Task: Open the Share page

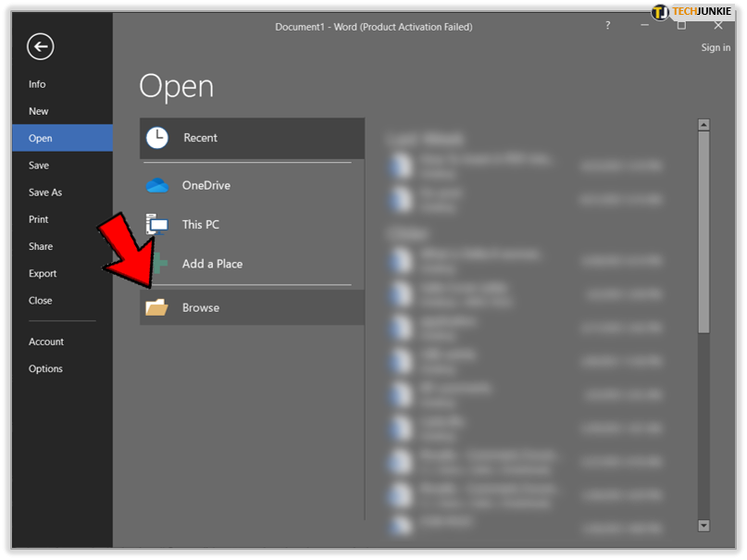Action: click(41, 246)
